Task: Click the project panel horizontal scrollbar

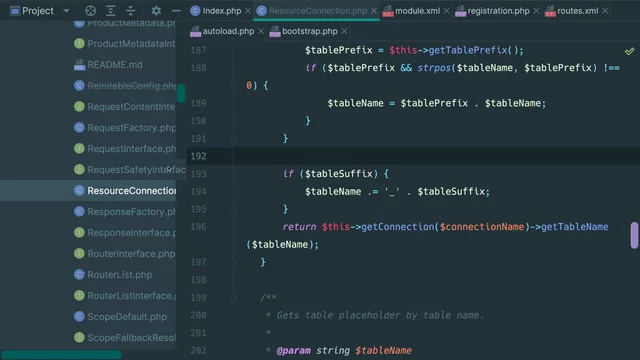Action: 61,354
